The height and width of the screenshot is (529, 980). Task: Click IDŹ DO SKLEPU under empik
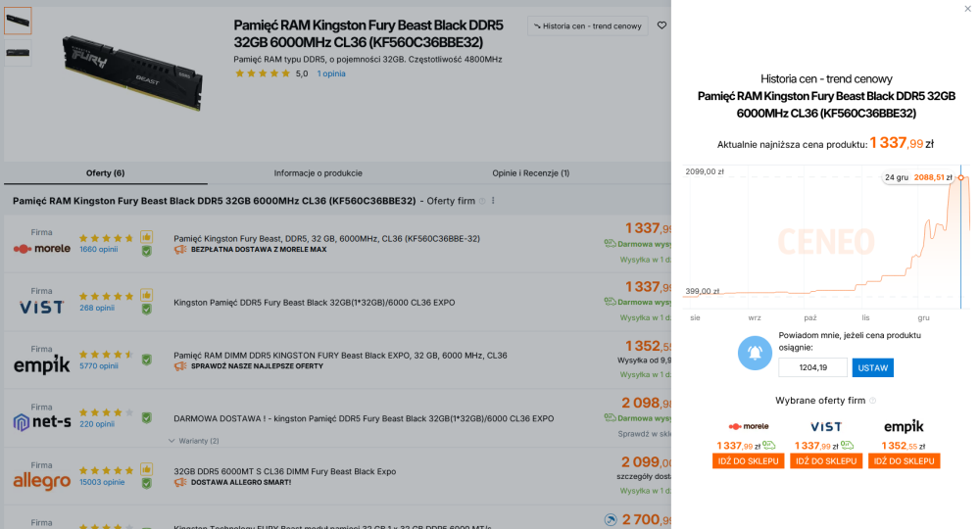point(904,461)
